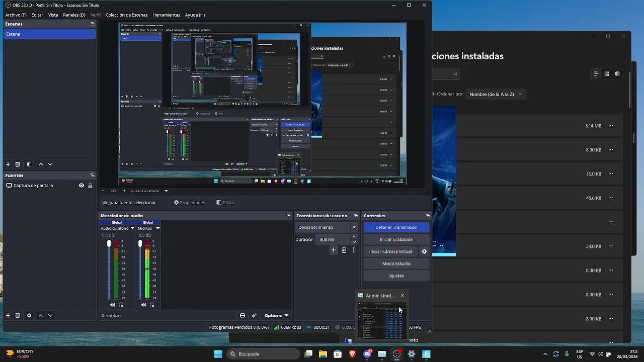
Task: Undock the Escenas panel
Action: [93, 24]
